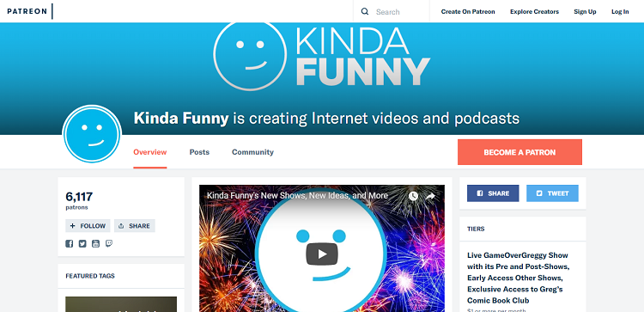Click the featured tag thumbnail
This screenshot has height=312, width=644.
[121, 304]
